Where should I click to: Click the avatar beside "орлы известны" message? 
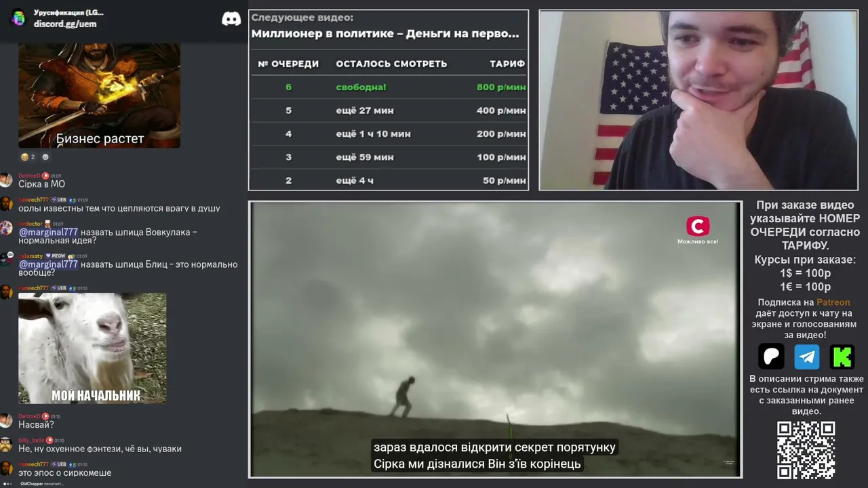click(6, 204)
